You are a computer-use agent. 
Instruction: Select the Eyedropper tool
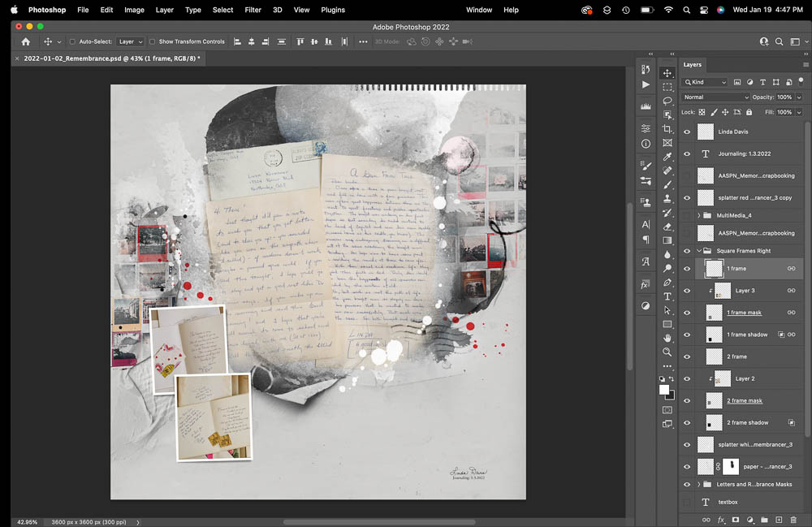coord(667,157)
